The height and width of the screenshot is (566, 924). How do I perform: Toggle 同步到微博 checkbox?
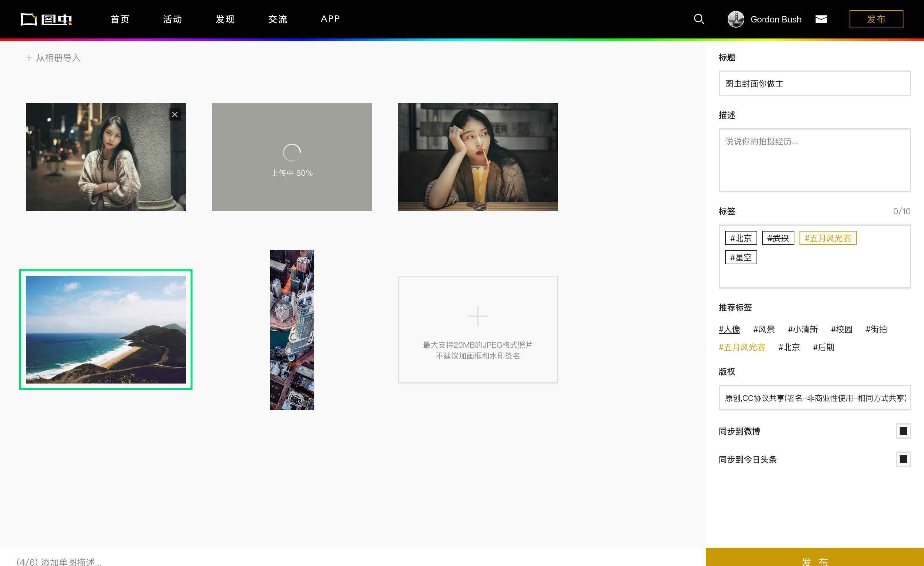[903, 431]
